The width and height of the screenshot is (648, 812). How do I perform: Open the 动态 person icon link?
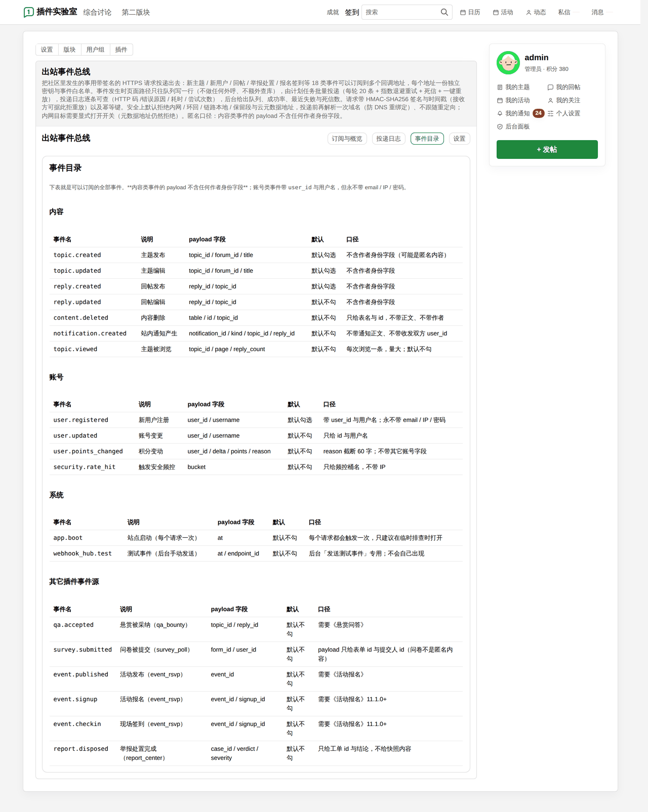click(x=536, y=12)
